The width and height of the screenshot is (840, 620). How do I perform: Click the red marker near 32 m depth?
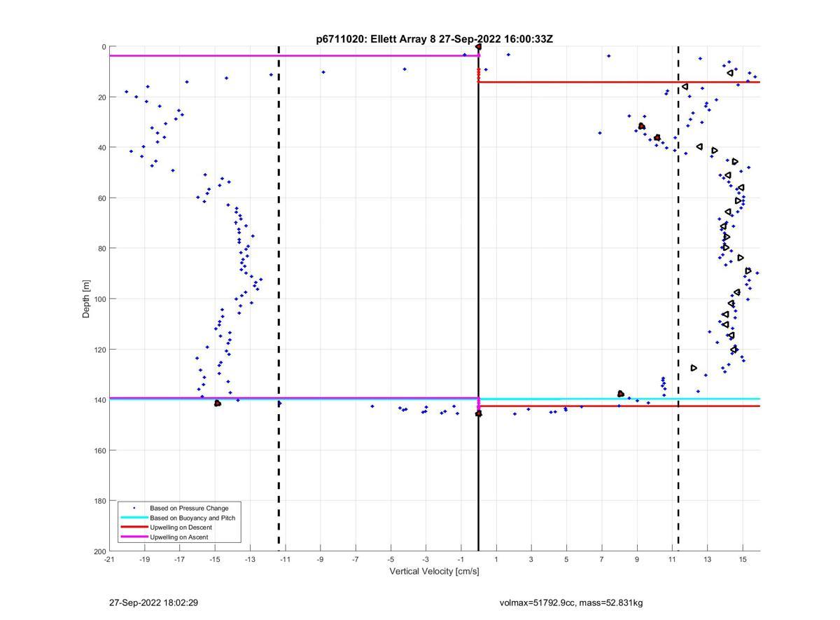(642, 126)
